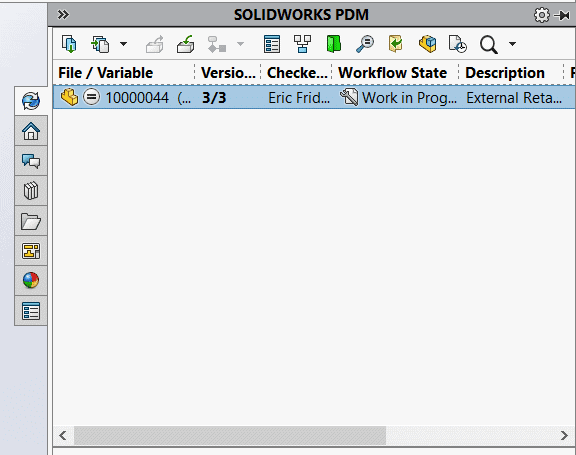
Task: Click the part icon on row 10000044
Action: pos(69,97)
